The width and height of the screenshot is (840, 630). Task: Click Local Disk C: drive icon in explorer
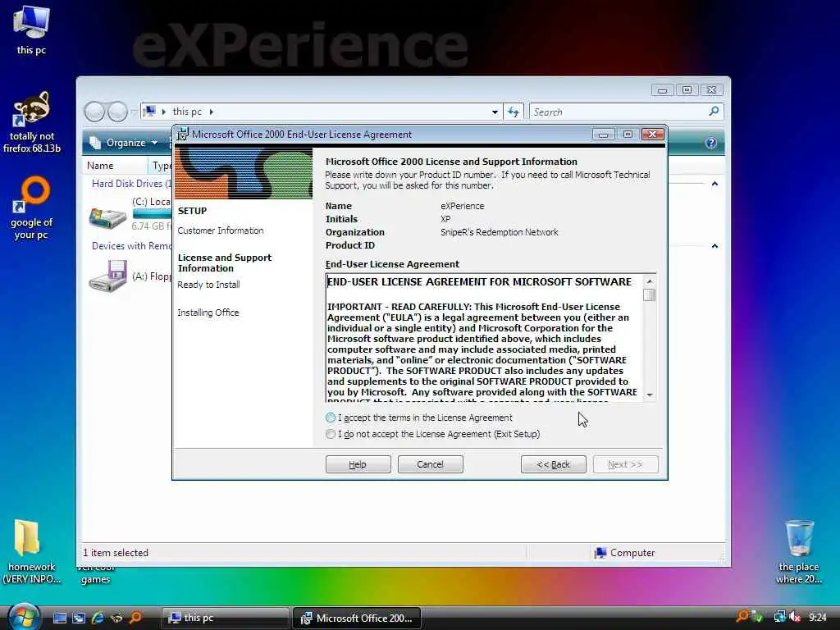(x=107, y=216)
